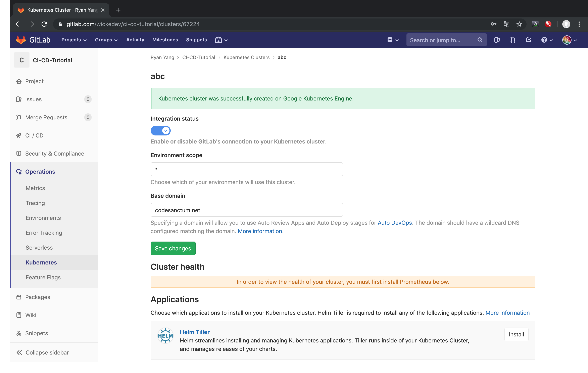Expand the Projects dropdown in the top bar
The height and width of the screenshot is (373, 588).
73,40
